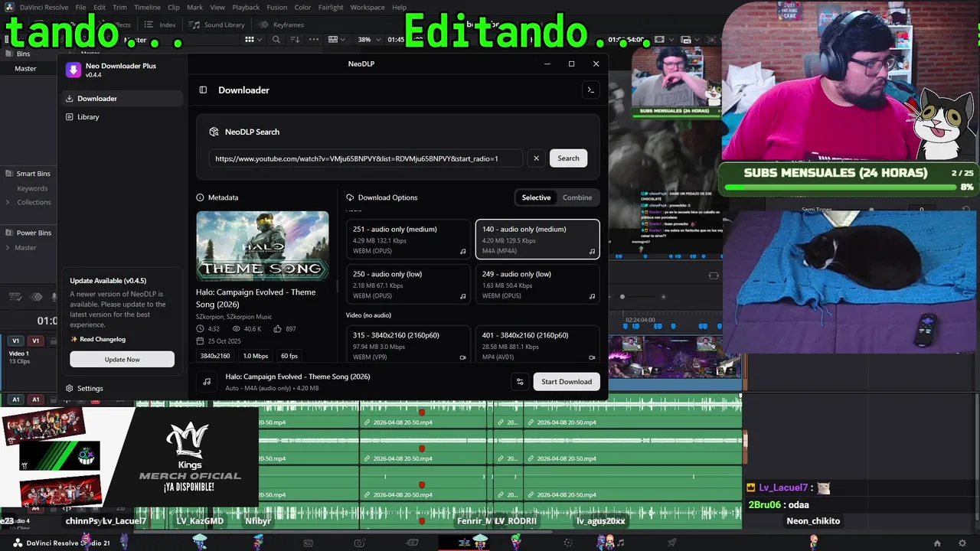
Task: Select format 401 video 2160p60 AV01
Action: coord(537,344)
